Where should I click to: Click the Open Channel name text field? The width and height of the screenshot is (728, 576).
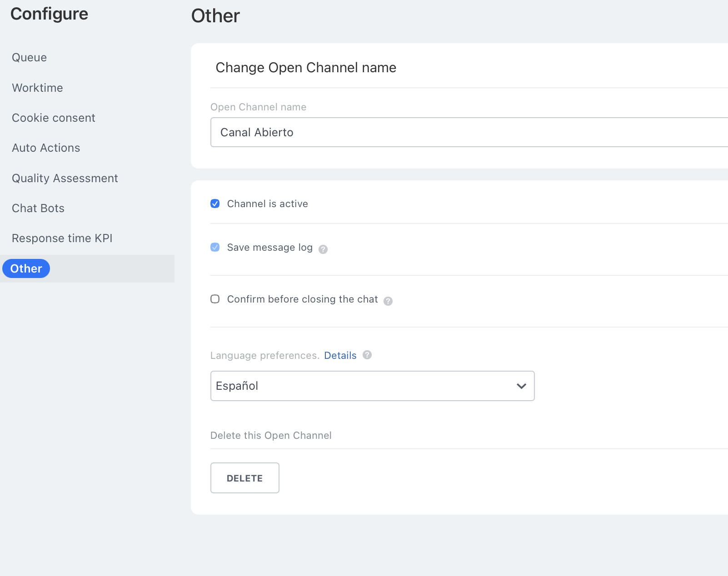tap(468, 132)
